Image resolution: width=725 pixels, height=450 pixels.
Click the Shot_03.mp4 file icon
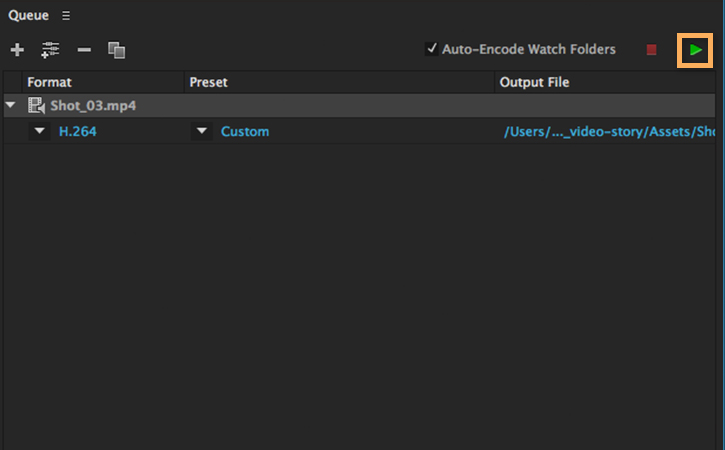pyautogui.click(x=37, y=105)
